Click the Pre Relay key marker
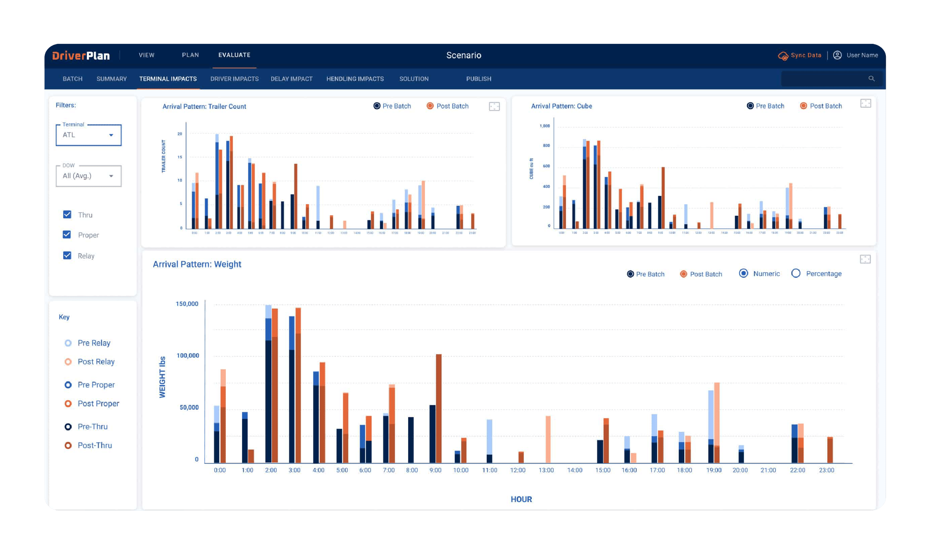 [68, 343]
